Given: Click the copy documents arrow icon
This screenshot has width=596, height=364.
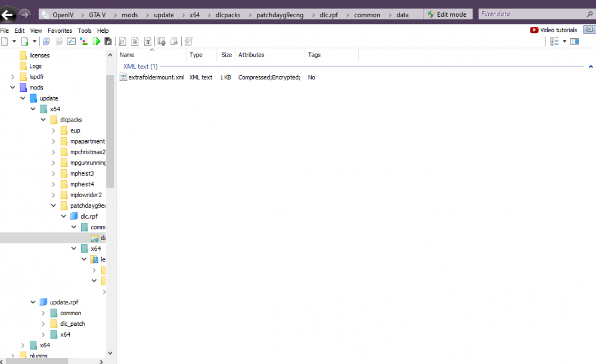Looking at the screenshot, I should tap(174, 42).
